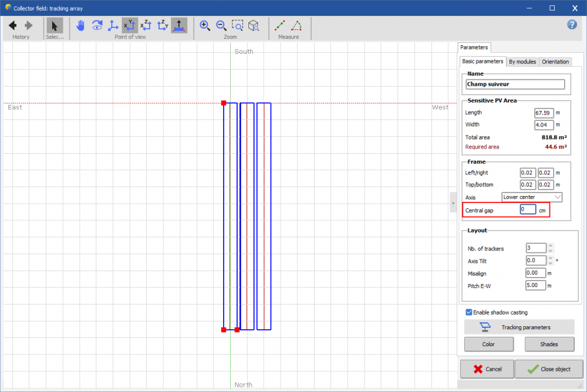587x392 pixels.
Task: Increase the number of trackers
Action: (x=550, y=246)
